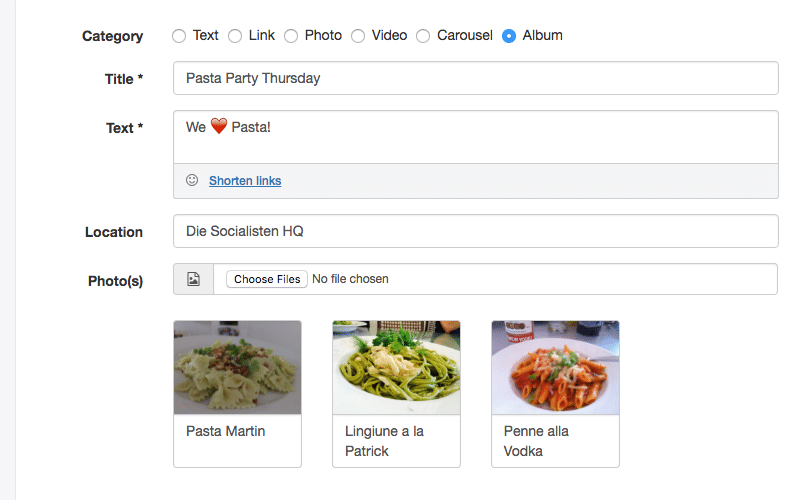789x500 pixels.
Task: Focus the Title field with Pasta Party Thursday
Action: pos(476,78)
